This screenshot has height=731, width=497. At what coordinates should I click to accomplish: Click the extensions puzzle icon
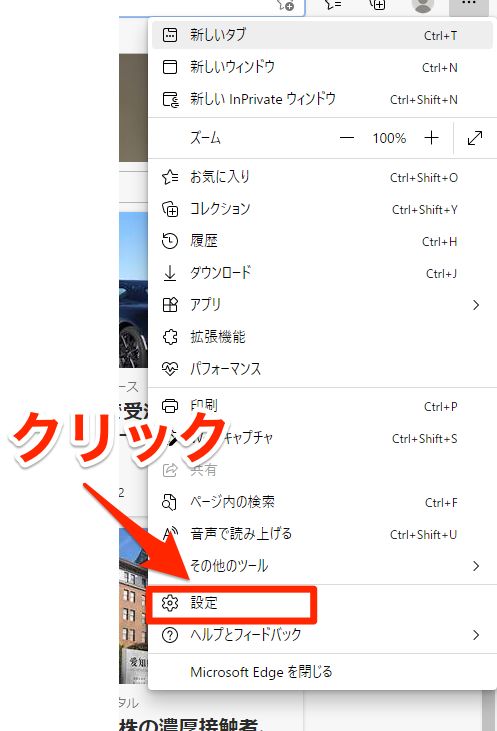coord(170,337)
